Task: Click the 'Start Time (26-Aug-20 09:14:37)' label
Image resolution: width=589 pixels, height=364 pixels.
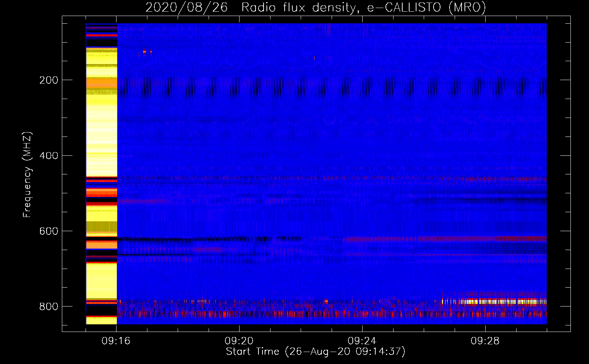Action: [x=316, y=352]
